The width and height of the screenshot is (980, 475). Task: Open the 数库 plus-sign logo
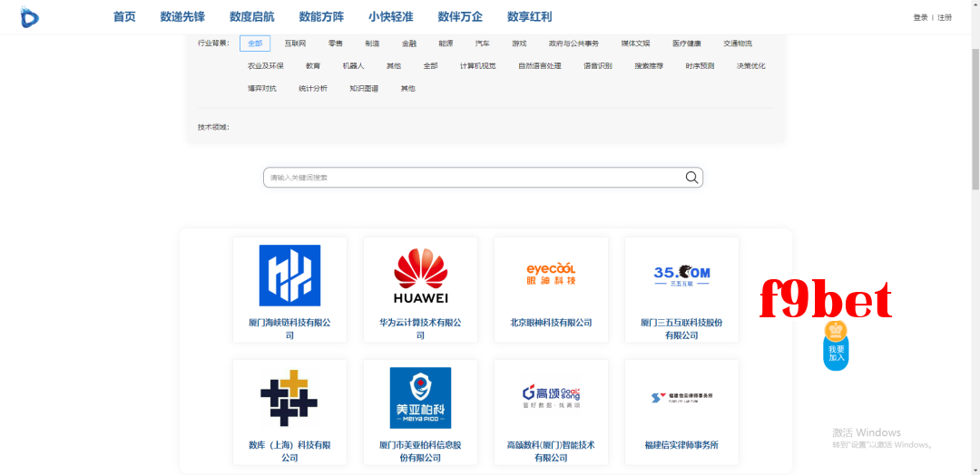289,398
